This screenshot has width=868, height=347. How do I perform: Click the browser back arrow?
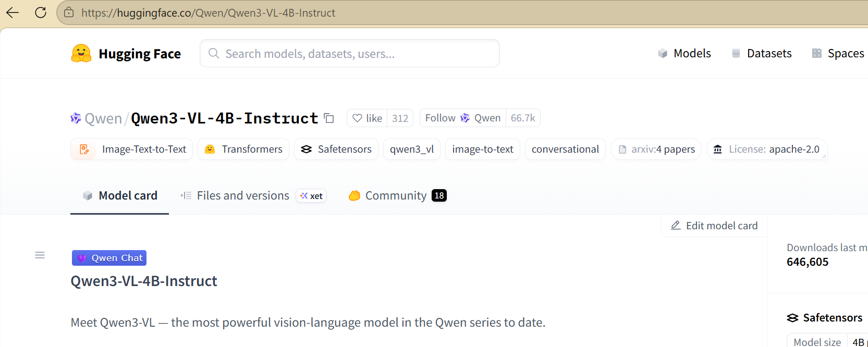pyautogui.click(x=13, y=13)
